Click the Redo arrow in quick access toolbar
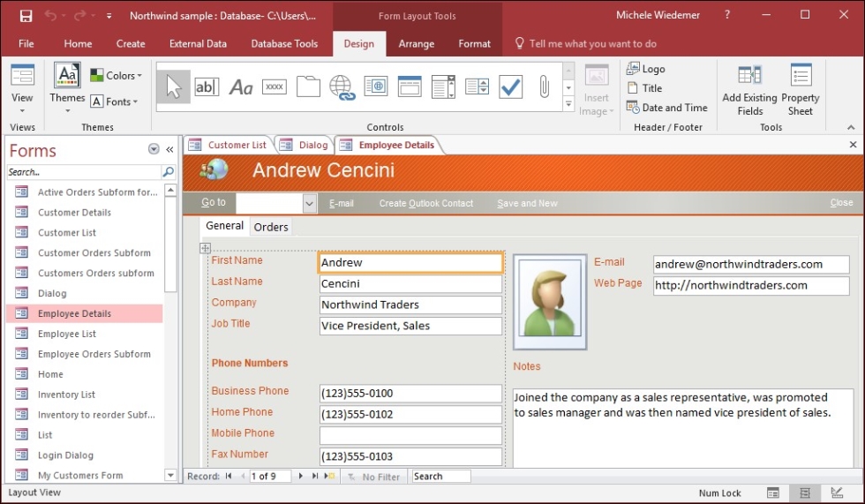This screenshot has height=504, width=865. 79,16
